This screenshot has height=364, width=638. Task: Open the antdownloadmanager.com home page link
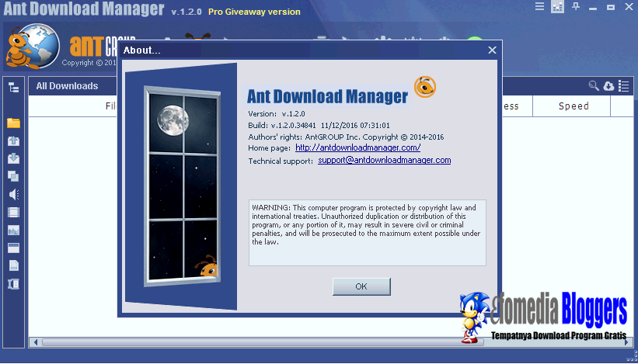pos(357,147)
